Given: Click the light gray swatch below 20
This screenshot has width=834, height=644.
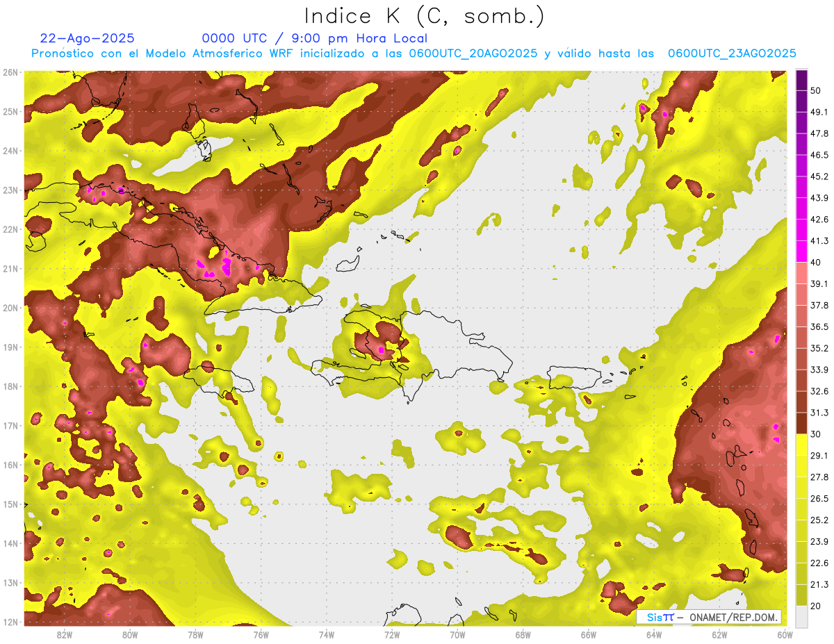Looking at the screenshot, I should tap(801, 616).
